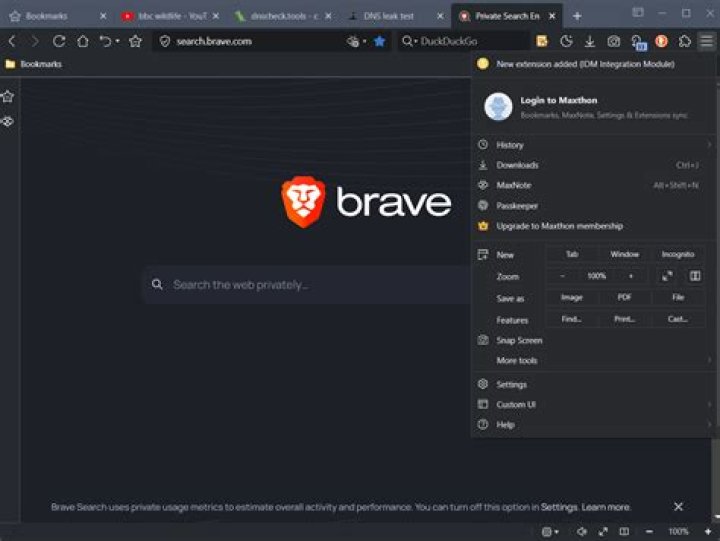The height and width of the screenshot is (541, 720).
Task: Click Settings link in Brave notice
Action: click(x=559, y=507)
